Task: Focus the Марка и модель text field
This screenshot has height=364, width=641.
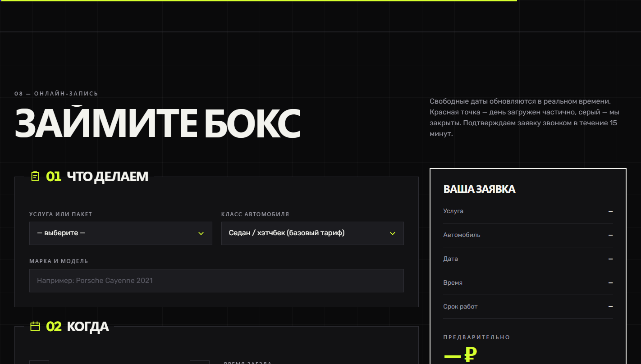Action: pos(216,281)
